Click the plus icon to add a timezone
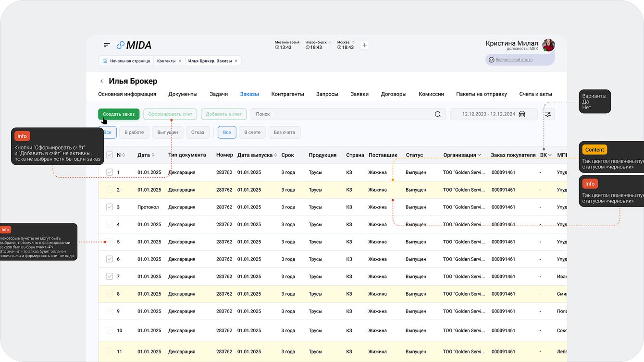 pos(365,45)
